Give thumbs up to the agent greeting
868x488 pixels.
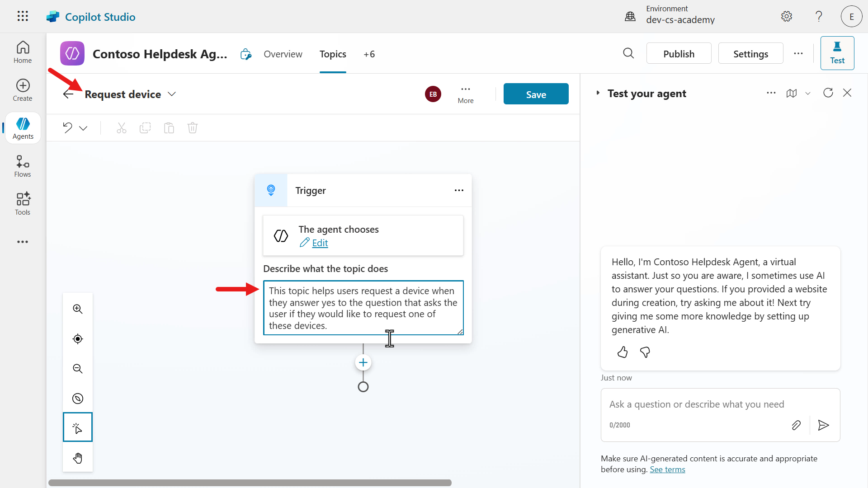[623, 352]
